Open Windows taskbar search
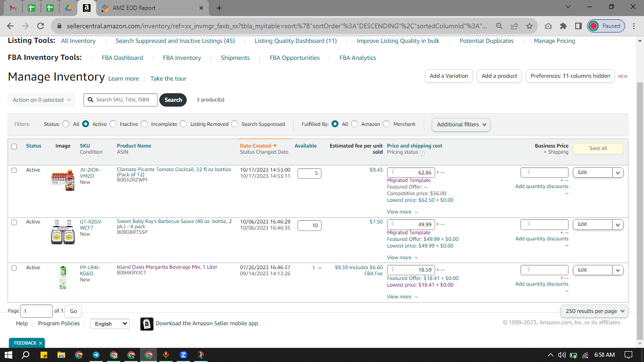Screen dimensions: 644x362 [26, 355]
